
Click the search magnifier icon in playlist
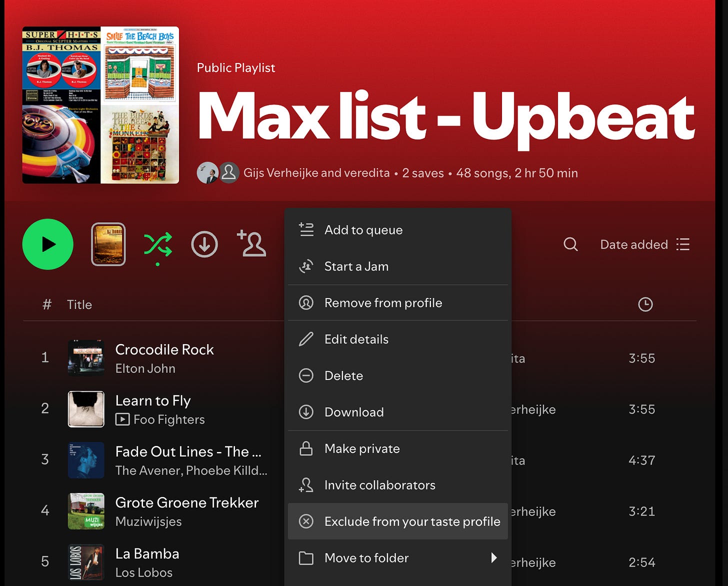click(570, 244)
